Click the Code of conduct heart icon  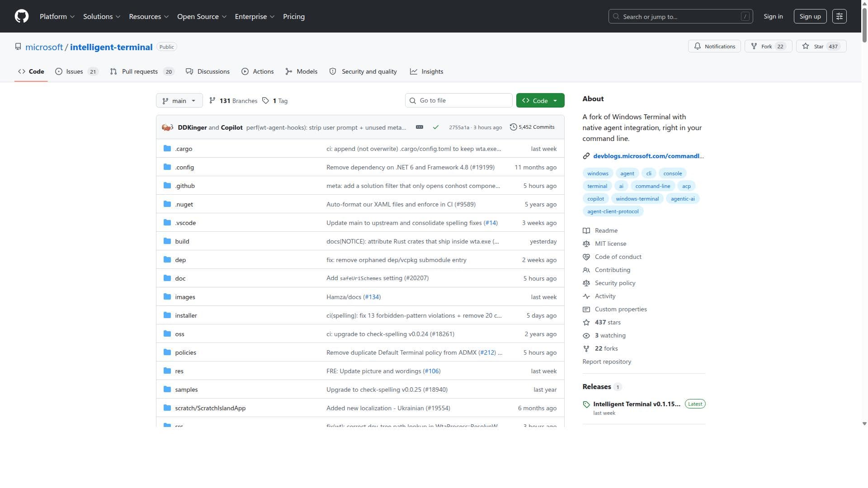586,257
